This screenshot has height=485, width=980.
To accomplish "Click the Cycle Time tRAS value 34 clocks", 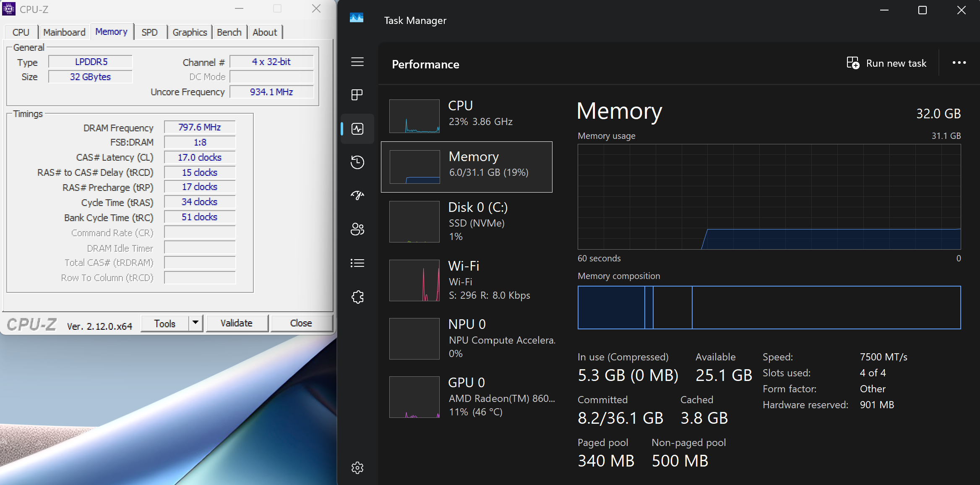I will click(x=200, y=202).
